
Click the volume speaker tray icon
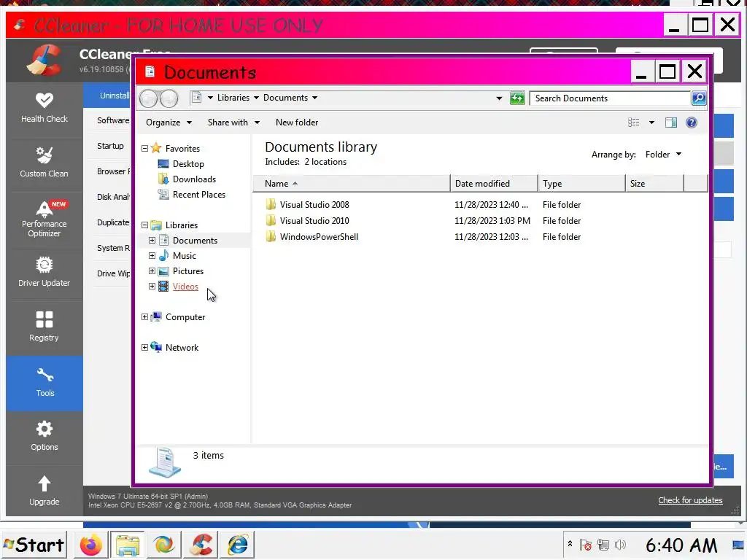click(620, 545)
